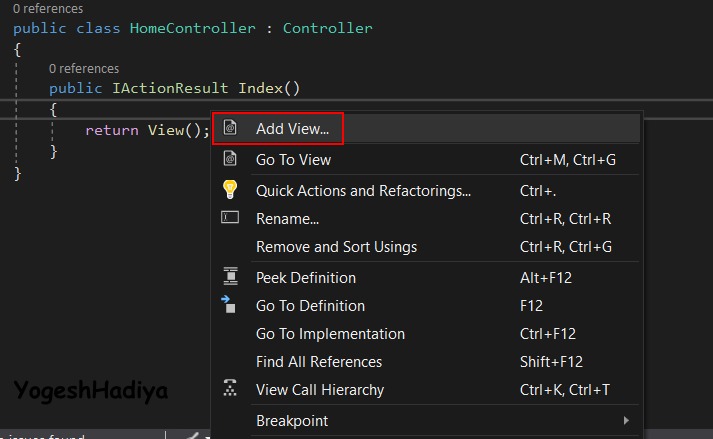The height and width of the screenshot is (439, 713).
Task: Click the Peek Definition icon
Action: click(230, 277)
